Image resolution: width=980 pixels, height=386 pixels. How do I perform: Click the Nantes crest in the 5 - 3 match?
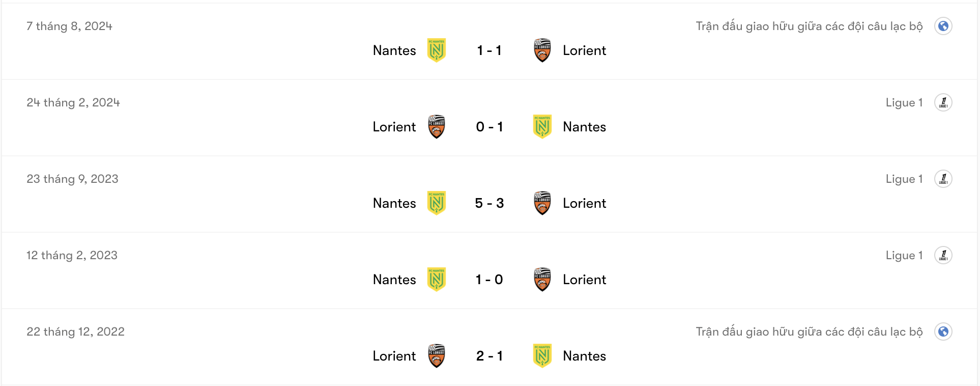(x=436, y=203)
